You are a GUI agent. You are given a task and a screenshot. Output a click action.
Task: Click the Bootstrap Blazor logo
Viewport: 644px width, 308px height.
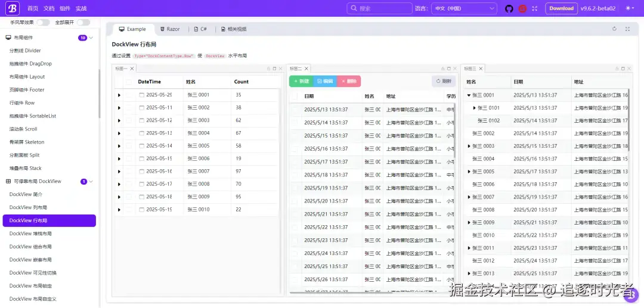click(13, 8)
